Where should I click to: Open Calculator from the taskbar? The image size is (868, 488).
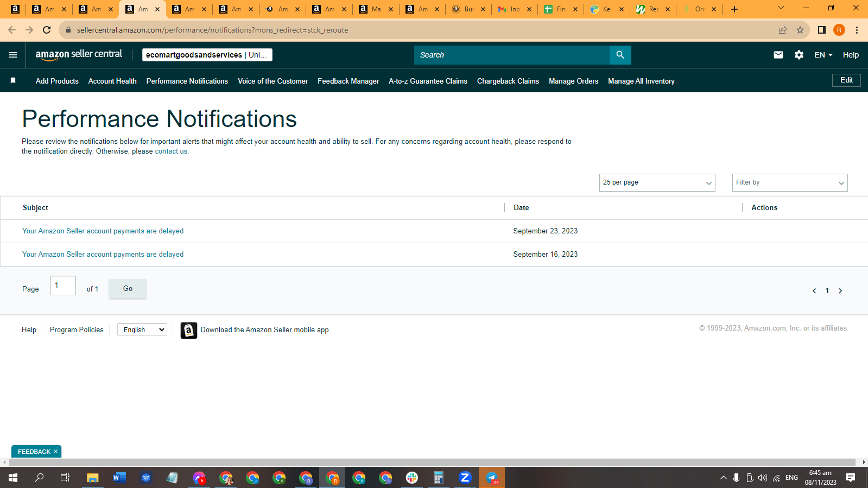(x=439, y=478)
